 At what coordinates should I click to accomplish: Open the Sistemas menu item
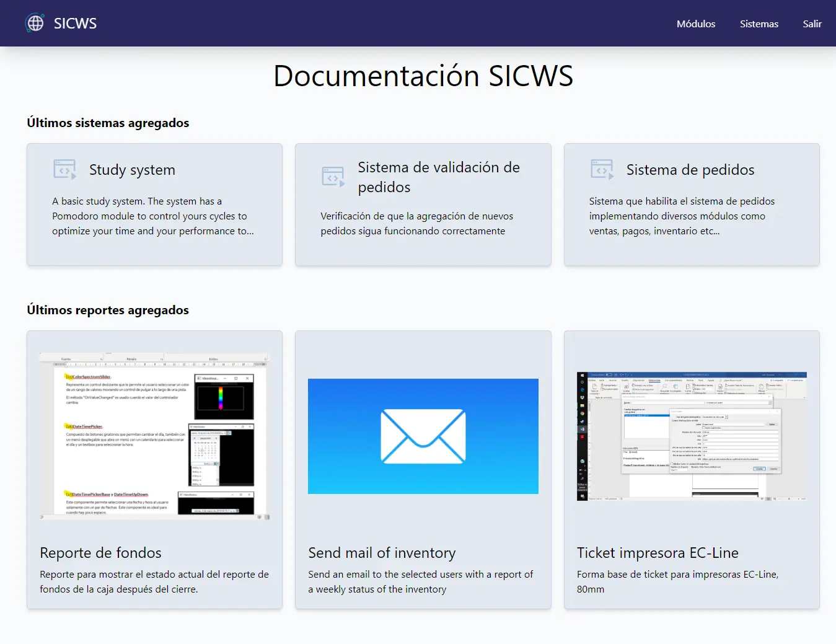click(x=759, y=24)
